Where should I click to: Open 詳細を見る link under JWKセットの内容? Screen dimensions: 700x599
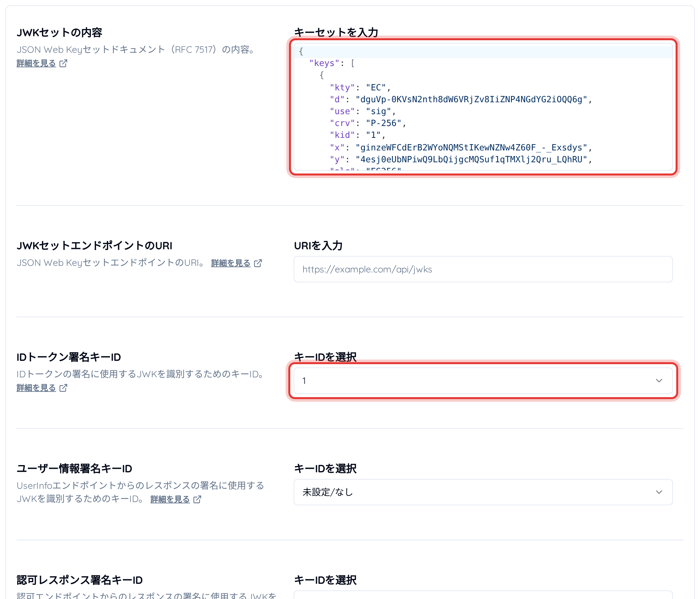[x=36, y=63]
